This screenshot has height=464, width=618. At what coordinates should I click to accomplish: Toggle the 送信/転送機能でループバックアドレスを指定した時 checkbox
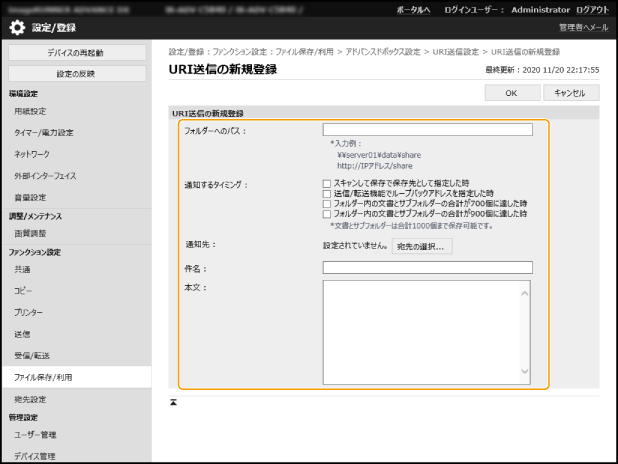327,194
